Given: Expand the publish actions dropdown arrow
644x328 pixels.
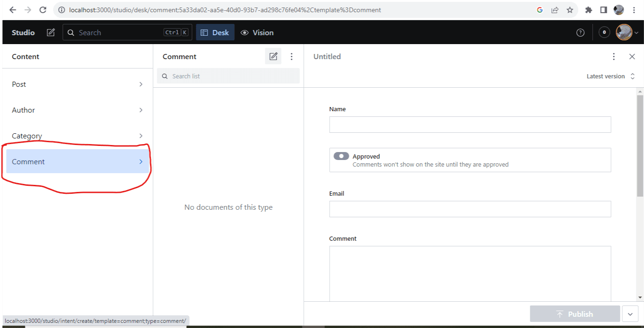Looking at the screenshot, I should point(630,314).
